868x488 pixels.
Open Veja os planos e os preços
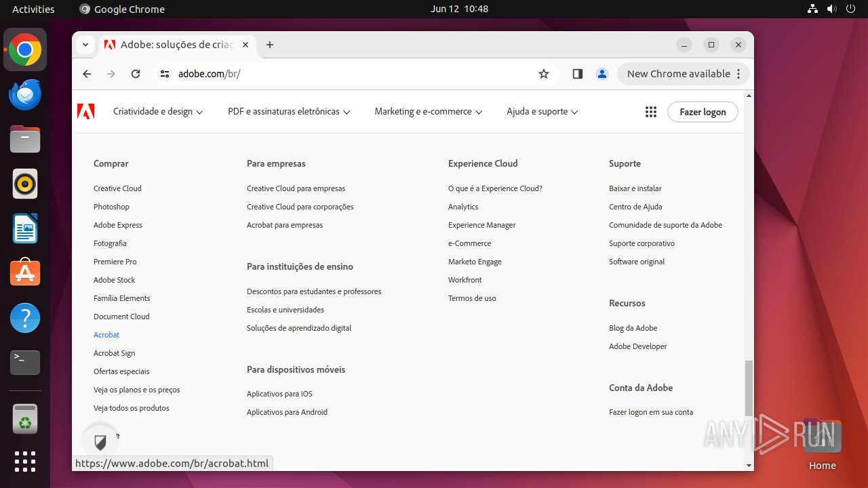[x=137, y=390]
